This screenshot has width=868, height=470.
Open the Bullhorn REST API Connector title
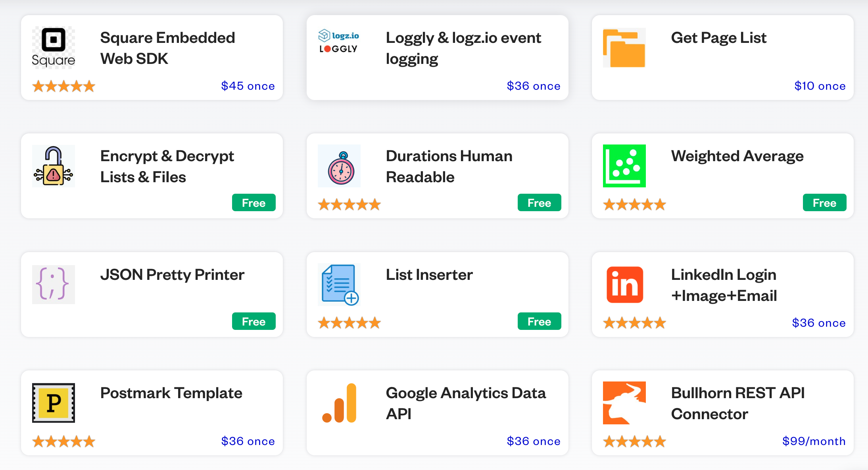point(737,403)
